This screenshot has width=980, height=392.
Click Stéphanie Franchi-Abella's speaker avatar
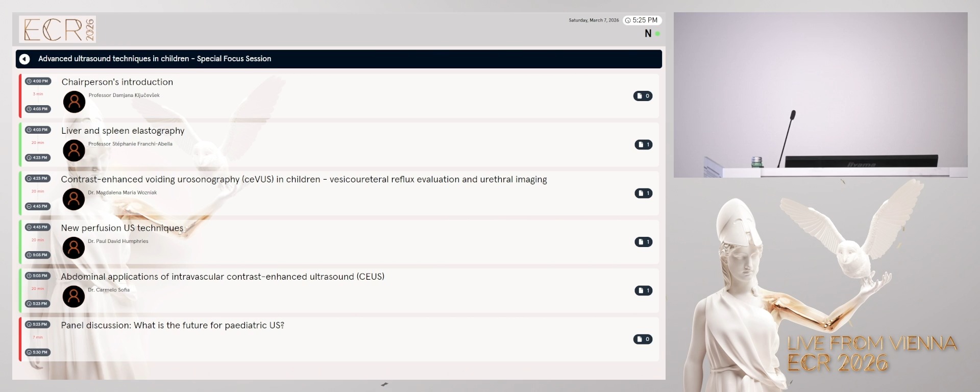click(x=74, y=151)
